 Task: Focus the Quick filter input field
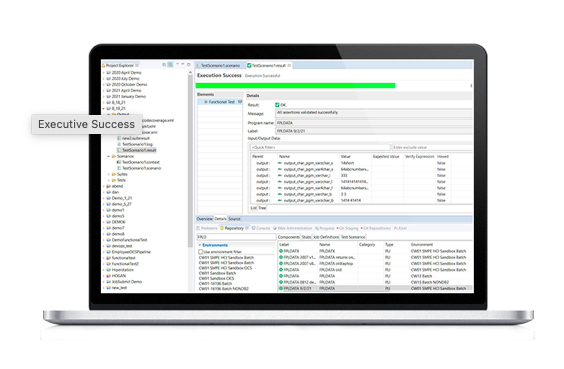point(320,147)
